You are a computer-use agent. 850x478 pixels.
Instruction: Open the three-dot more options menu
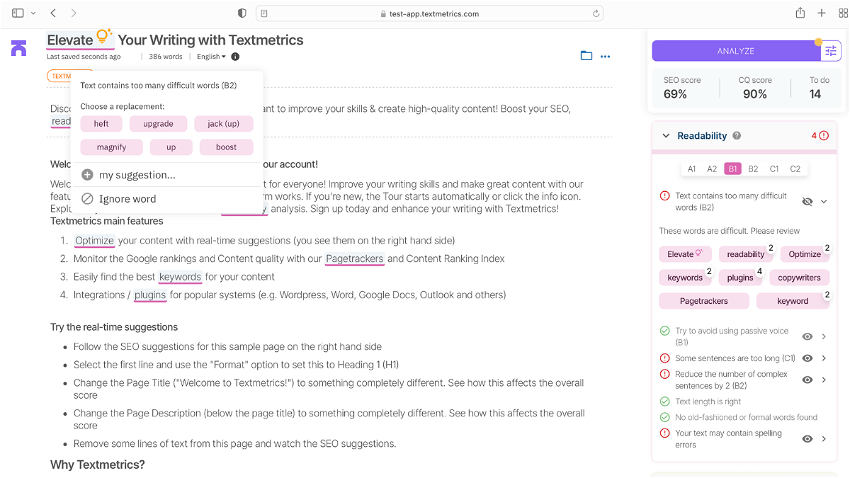606,56
